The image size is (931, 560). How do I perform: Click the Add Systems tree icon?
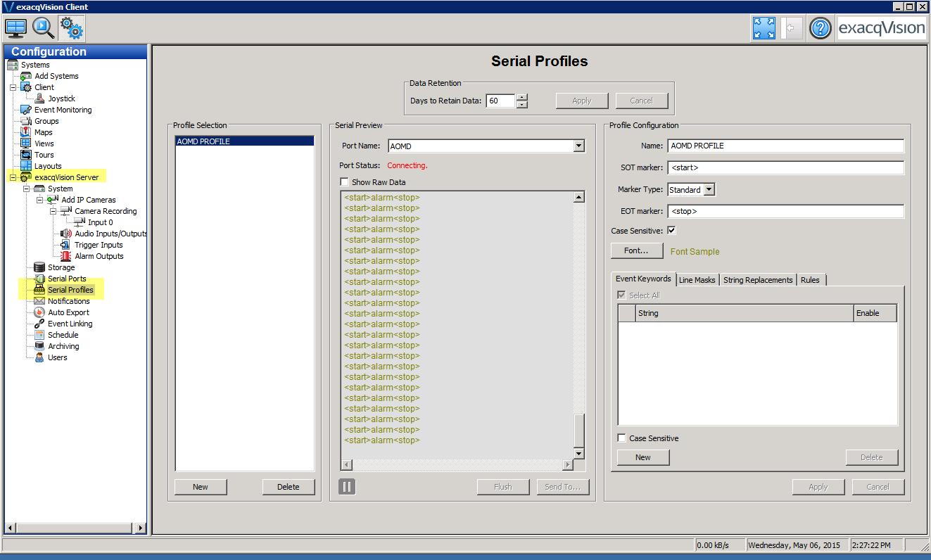click(26, 76)
